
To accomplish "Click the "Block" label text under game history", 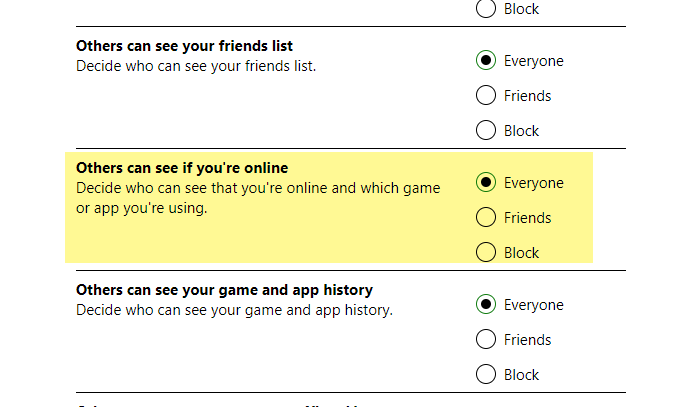I will (521, 375).
